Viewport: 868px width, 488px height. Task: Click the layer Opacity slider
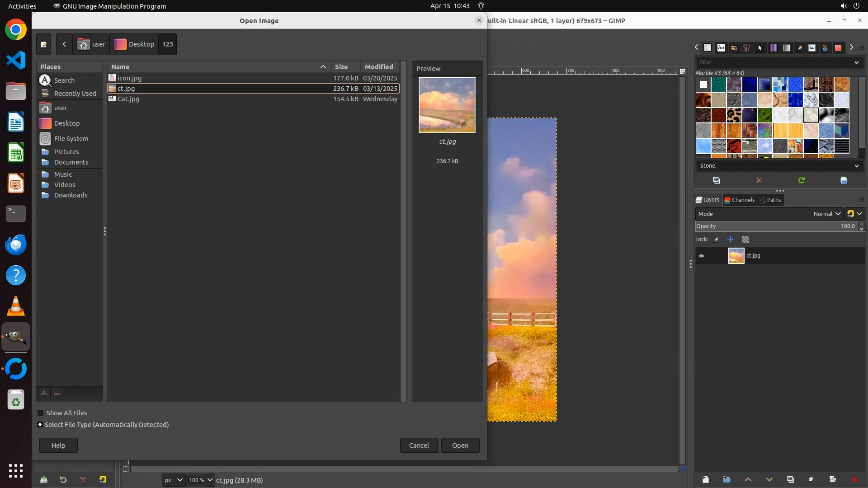769,226
